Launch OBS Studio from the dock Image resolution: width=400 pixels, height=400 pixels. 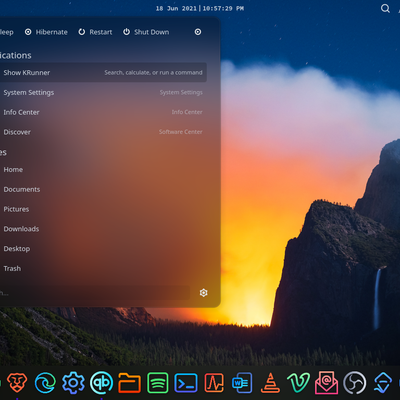(x=355, y=383)
